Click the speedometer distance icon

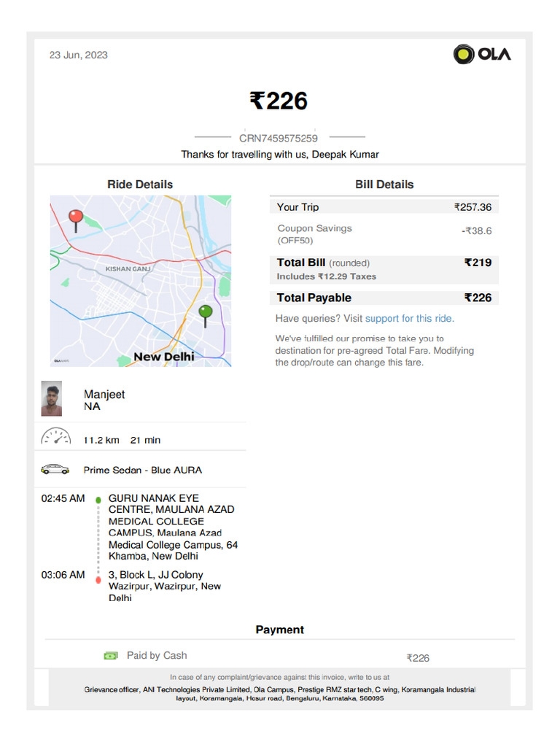(55, 438)
